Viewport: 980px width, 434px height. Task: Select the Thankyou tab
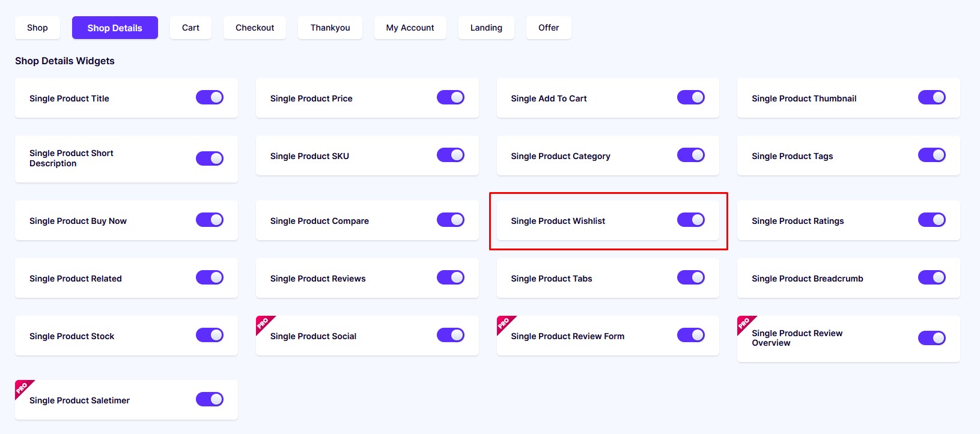click(x=330, y=28)
